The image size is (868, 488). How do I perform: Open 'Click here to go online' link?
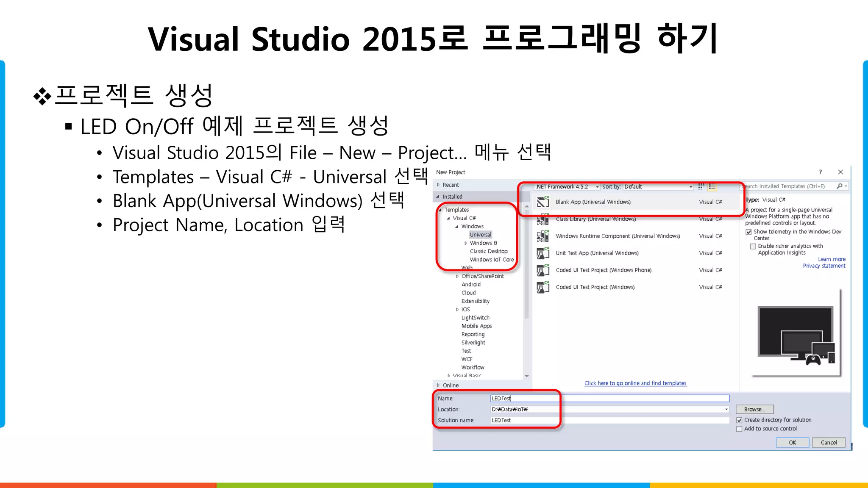pos(635,383)
